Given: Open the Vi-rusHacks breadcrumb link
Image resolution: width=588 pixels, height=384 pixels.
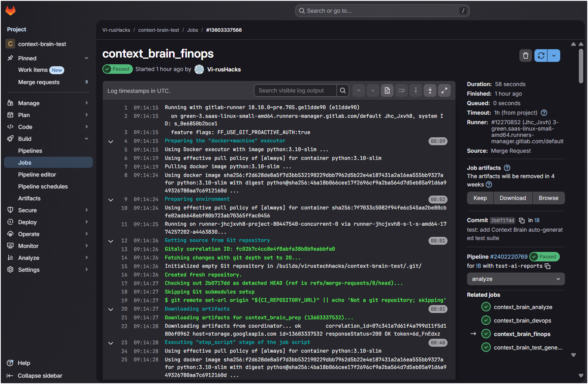Looking at the screenshot, I should point(116,30).
